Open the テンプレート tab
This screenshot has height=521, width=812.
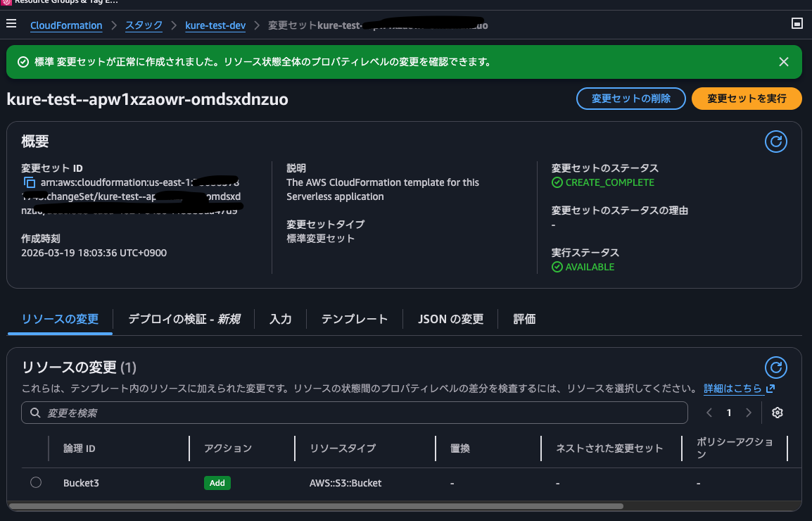(x=354, y=319)
